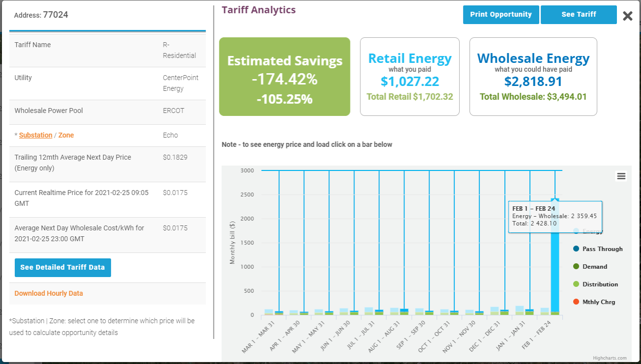Open the Highcharts hamburger export menu
This screenshot has height=364, width=641.
621,176
